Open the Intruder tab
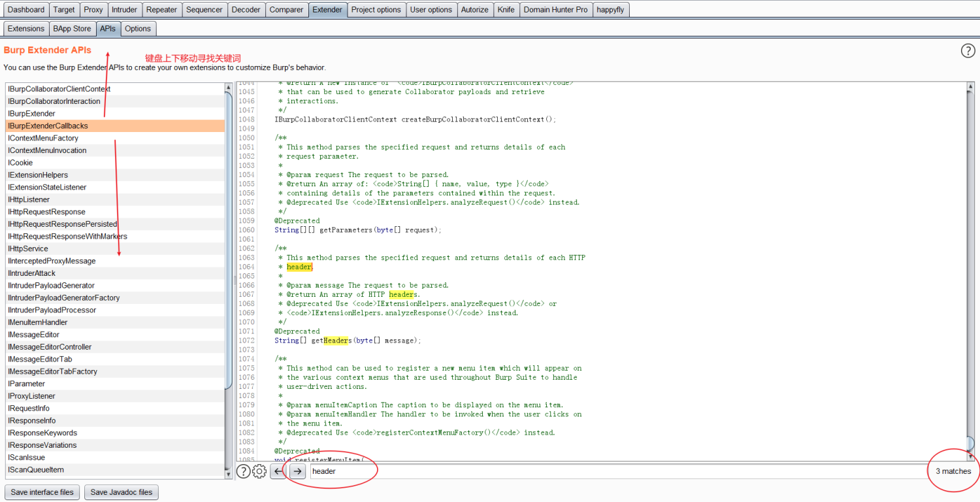The height and width of the screenshot is (502, 980). [x=125, y=10]
